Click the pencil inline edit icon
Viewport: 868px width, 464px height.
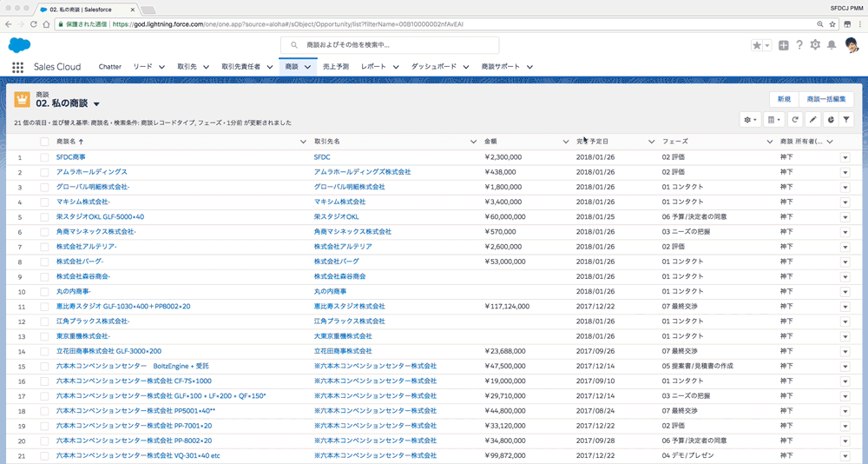(x=813, y=119)
